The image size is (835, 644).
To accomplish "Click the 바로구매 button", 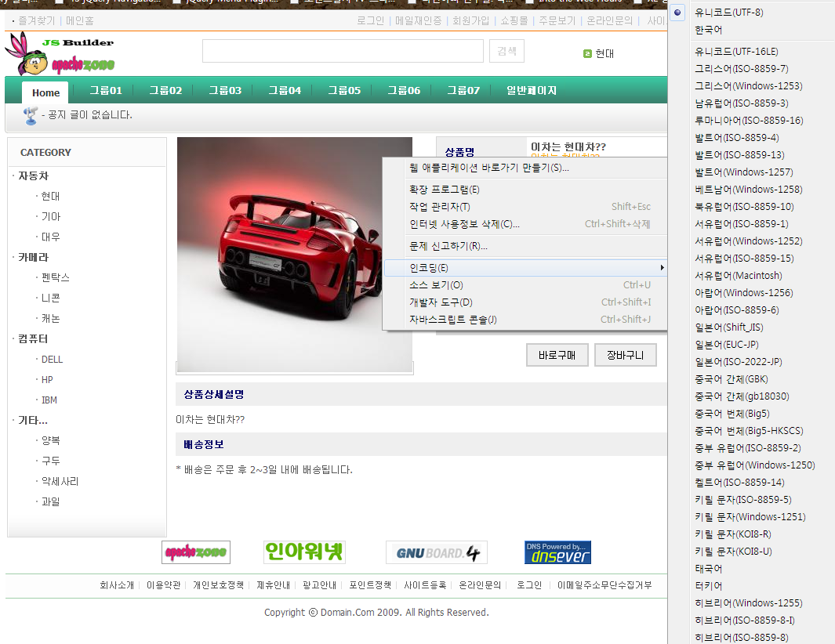I will tap(557, 355).
